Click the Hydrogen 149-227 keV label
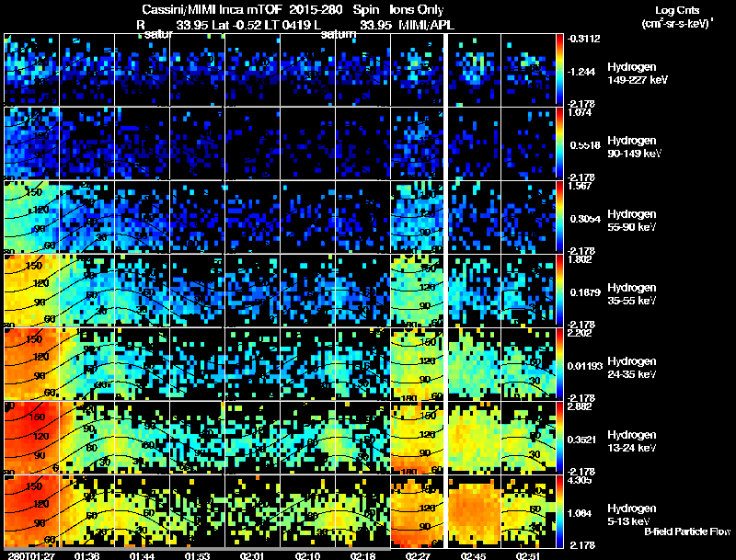The image size is (736, 560). (637, 74)
